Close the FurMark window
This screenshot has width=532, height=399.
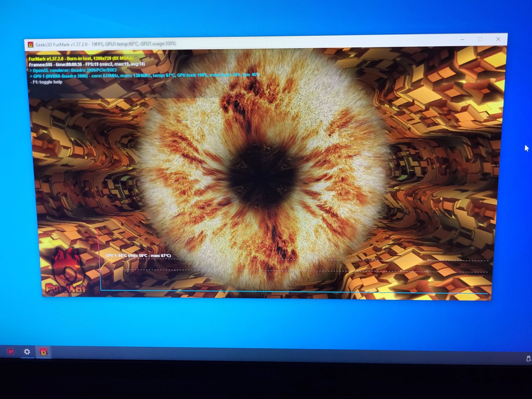tap(498, 39)
